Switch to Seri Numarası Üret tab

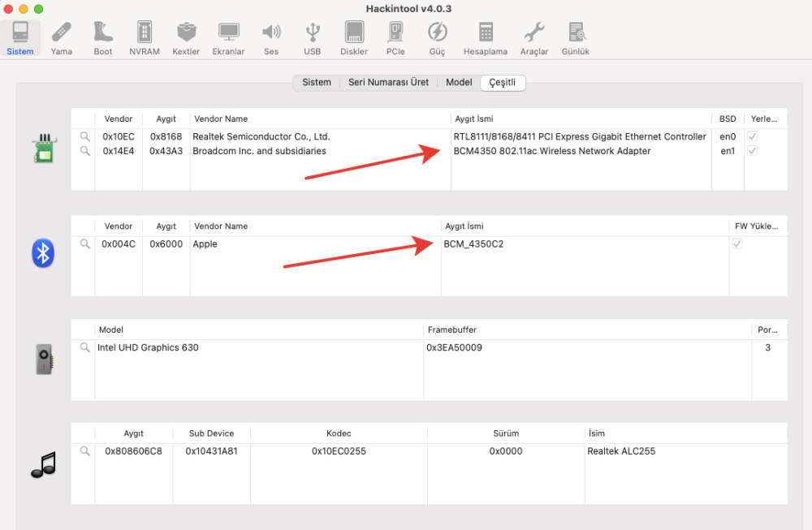[x=388, y=82]
